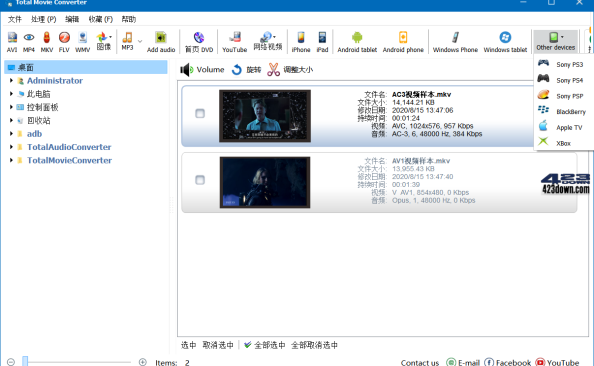The width and height of the screenshot is (594, 366).
Task: Choose BlackBerry from device list
Action: point(563,111)
